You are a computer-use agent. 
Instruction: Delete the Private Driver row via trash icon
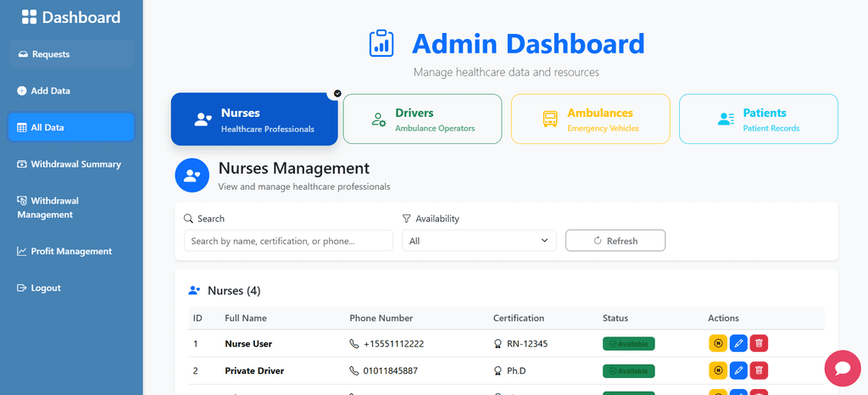(x=759, y=370)
